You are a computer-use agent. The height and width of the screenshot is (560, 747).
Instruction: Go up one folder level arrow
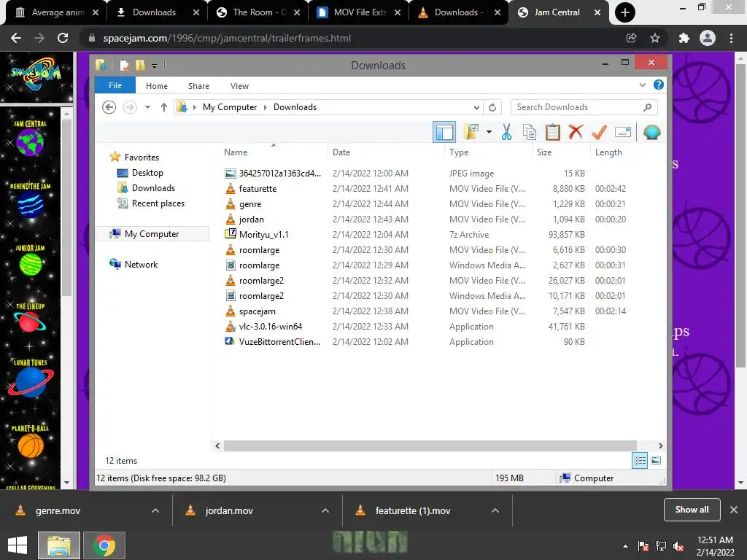[164, 107]
